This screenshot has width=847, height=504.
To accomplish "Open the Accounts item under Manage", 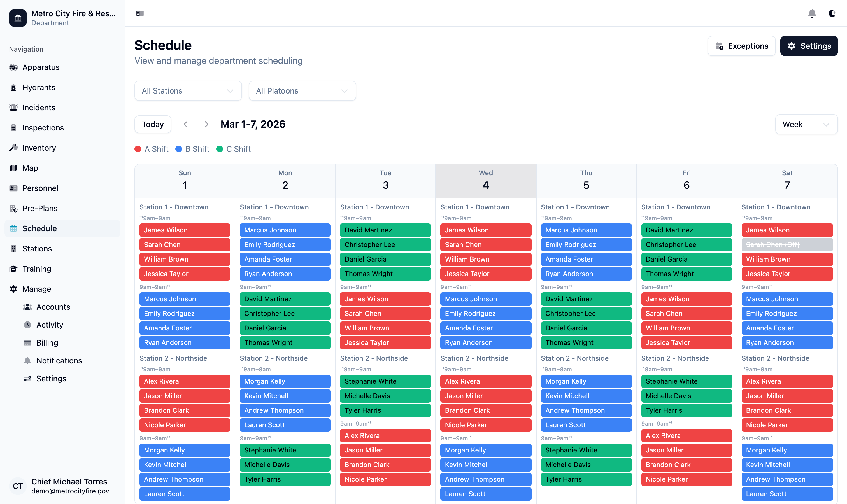I will pyautogui.click(x=53, y=307).
